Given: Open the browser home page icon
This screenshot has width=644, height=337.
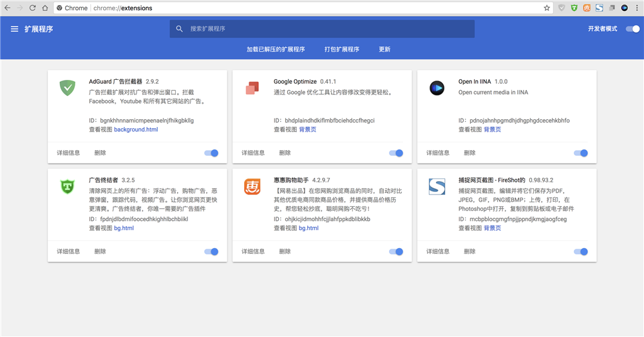Looking at the screenshot, I should (45, 8).
